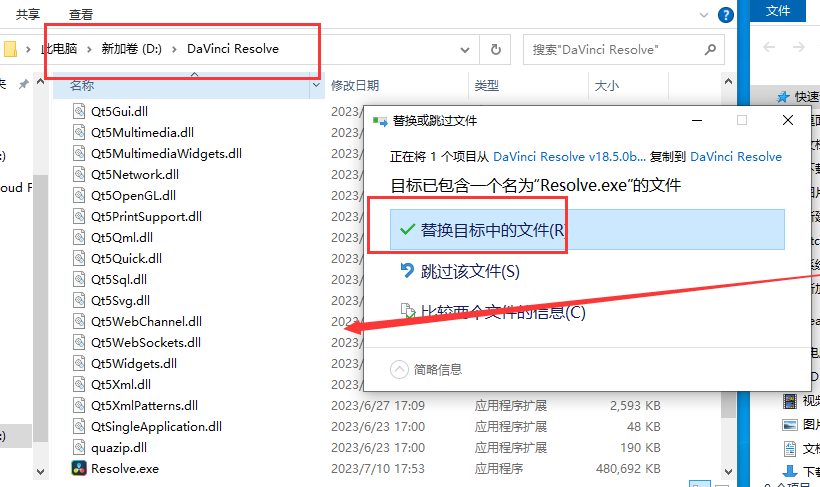Click the navigation pane scroll-down arrow

pos(40,471)
